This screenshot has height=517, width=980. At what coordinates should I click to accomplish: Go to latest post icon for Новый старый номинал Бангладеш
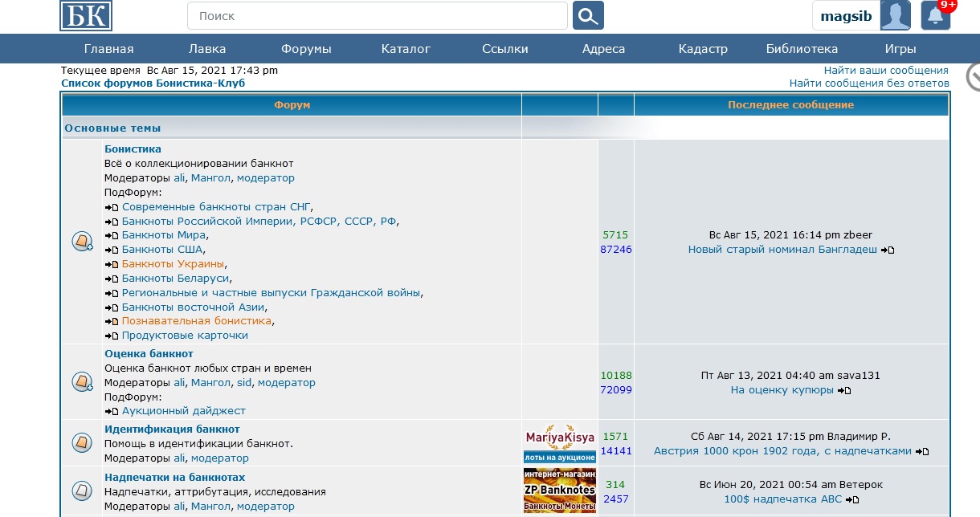[x=888, y=250]
